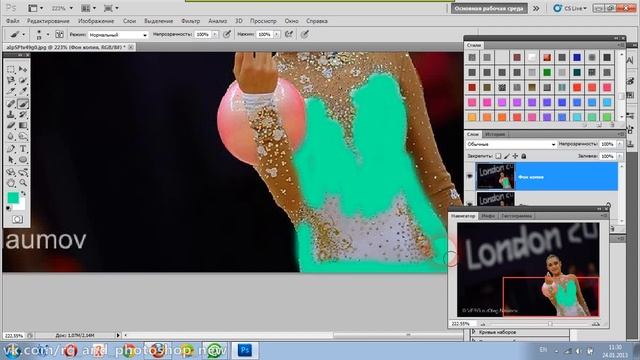This screenshot has height=360, width=640.
Task: Click EN language indicator in system tray
Action: [543, 350]
